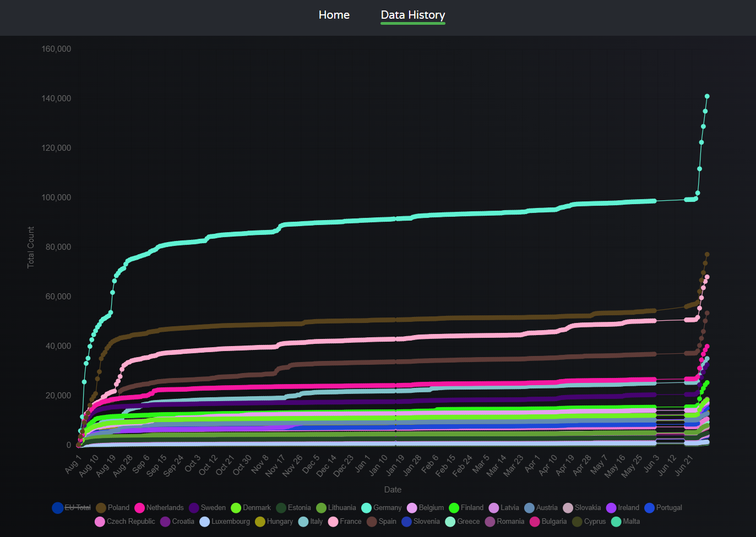The width and height of the screenshot is (756, 537).
Task: Click the Belgium light violet swatch
Action: (x=412, y=508)
